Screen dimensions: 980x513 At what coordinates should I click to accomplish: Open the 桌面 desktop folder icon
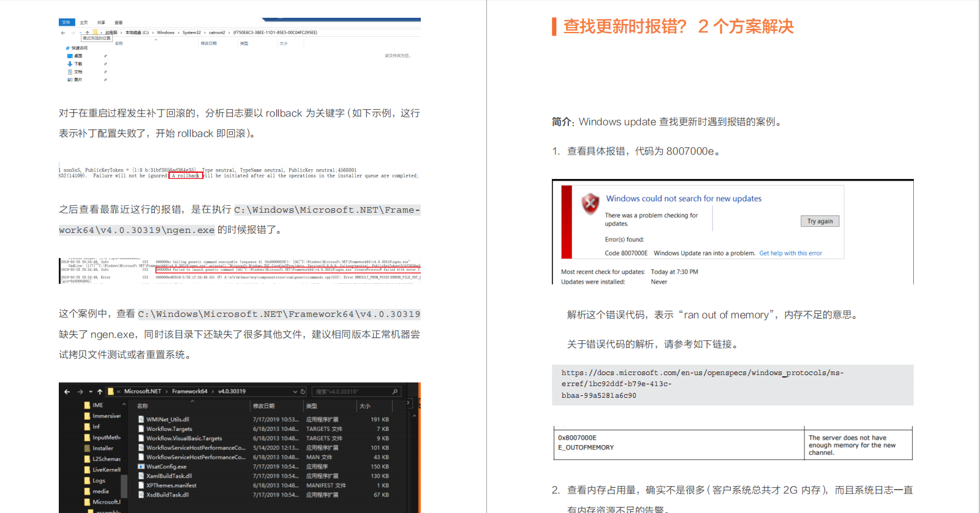click(70, 56)
